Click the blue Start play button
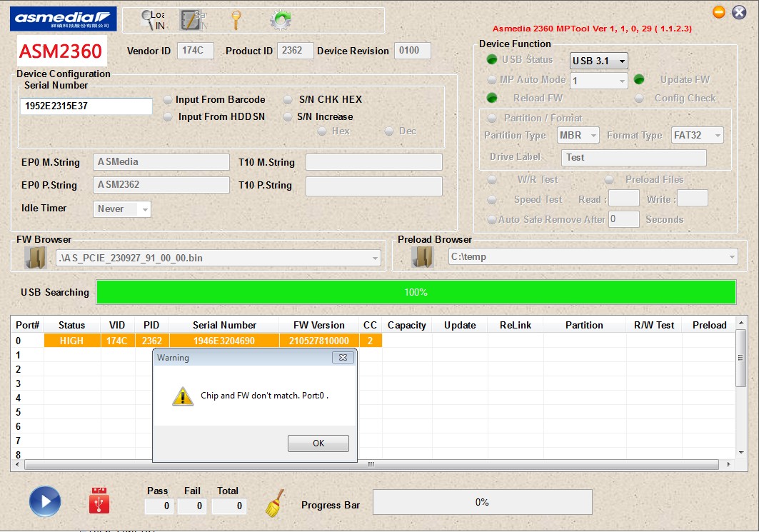 (x=45, y=501)
